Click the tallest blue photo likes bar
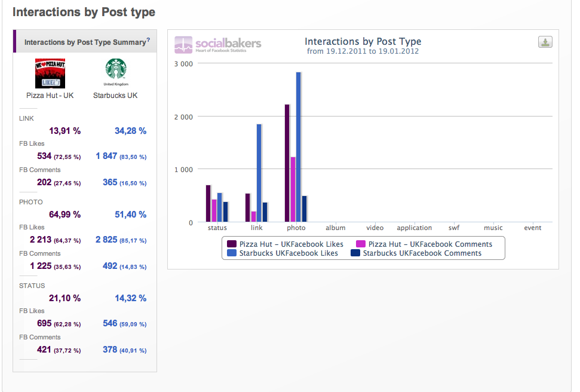 (x=299, y=147)
